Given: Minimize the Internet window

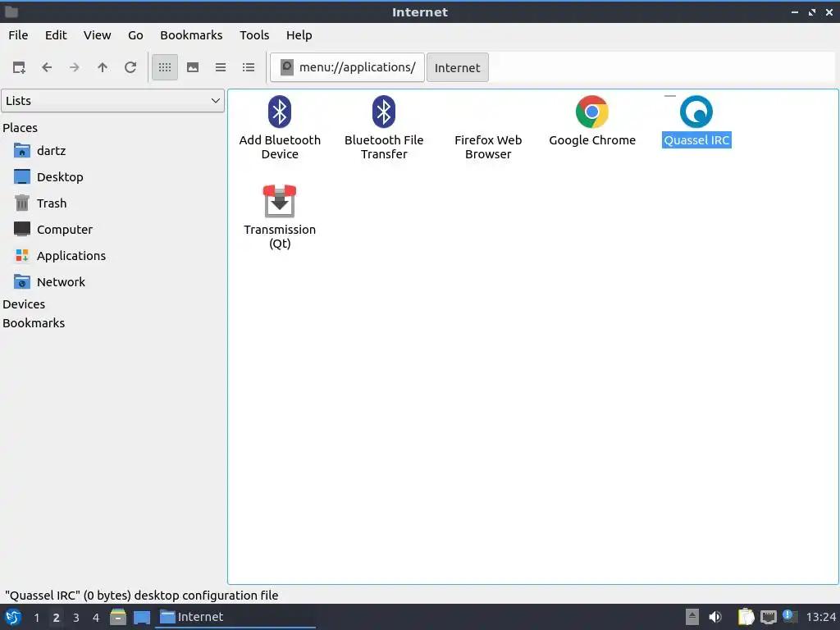Looking at the screenshot, I should point(795,11).
